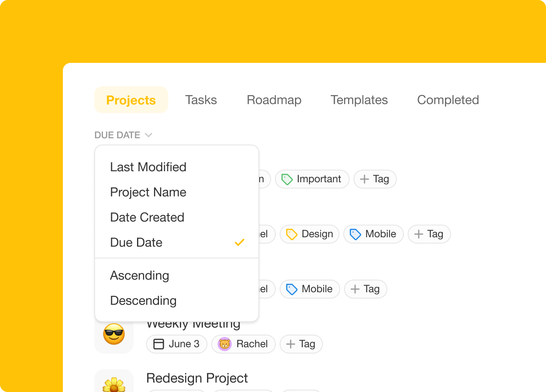Screen dimensions: 546x392
Task: Select Descending sort order
Action: click(x=143, y=300)
